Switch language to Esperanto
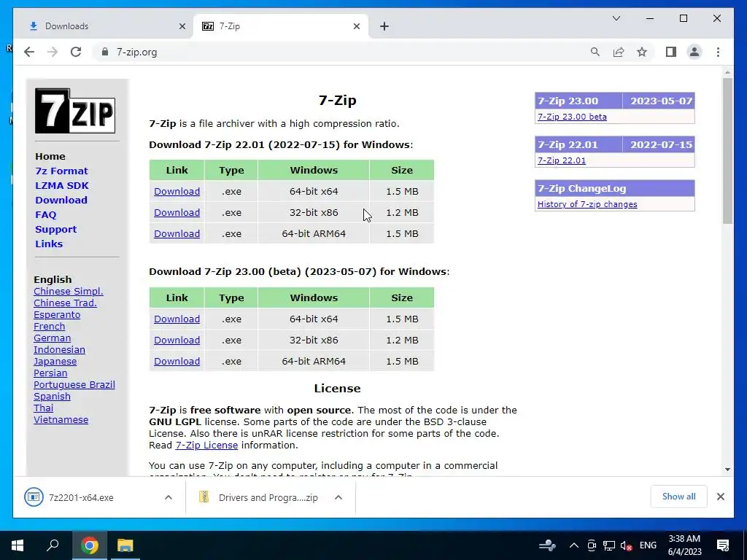Screen dimensions: 747x560 [57, 315]
